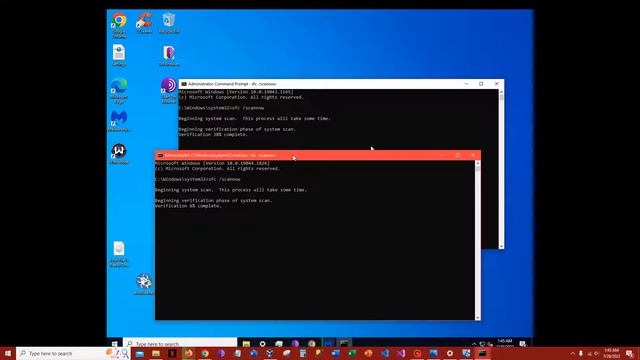Image resolution: width=640 pixels, height=360 pixels.
Task: Open File Explorer from the red taskbar
Action: pyautogui.click(x=156, y=353)
